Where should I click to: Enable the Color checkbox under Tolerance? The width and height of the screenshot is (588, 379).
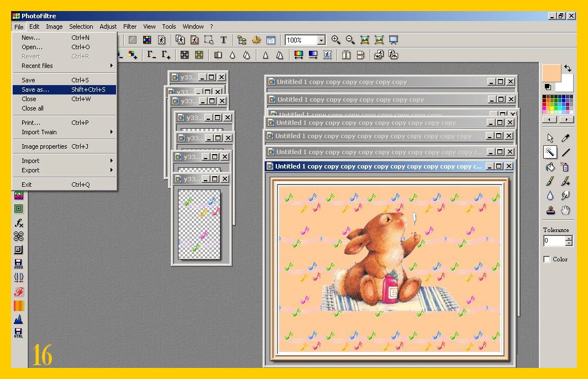(x=547, y=259)
